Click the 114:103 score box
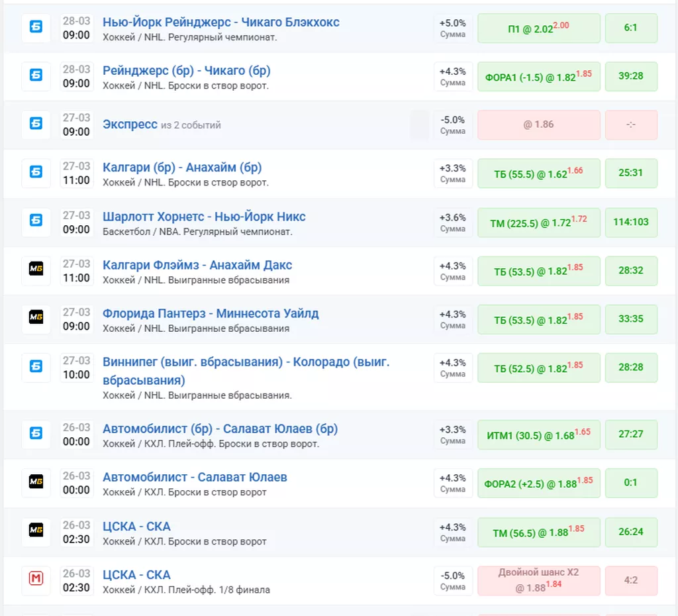 tap(631, 223)
